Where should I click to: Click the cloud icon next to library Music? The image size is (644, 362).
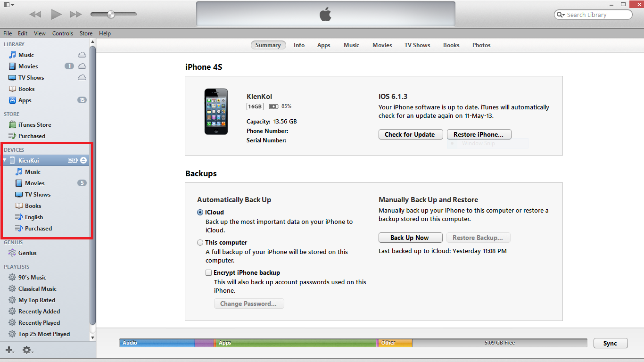tap(82, 55)
